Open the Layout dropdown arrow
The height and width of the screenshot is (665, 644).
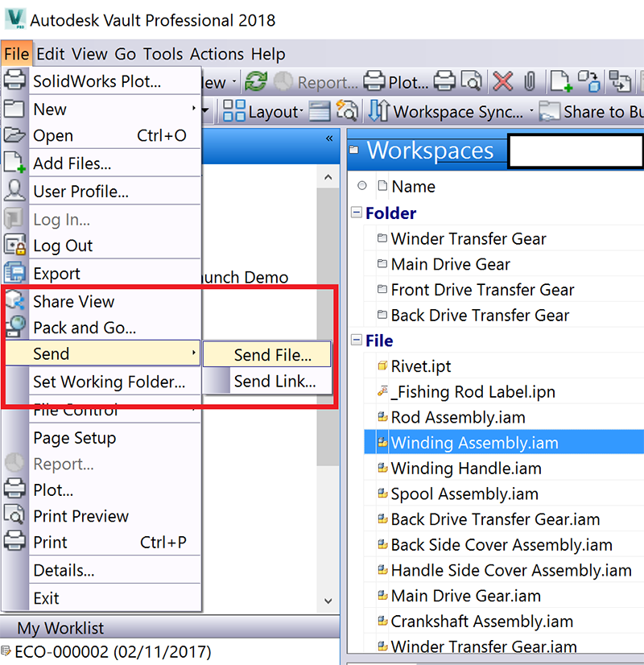(x=301, y=111)
